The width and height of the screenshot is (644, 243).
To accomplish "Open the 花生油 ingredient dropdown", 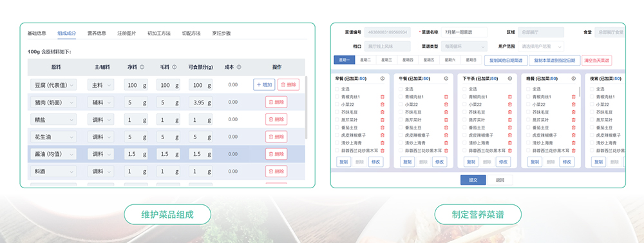I will pos(53,137).
